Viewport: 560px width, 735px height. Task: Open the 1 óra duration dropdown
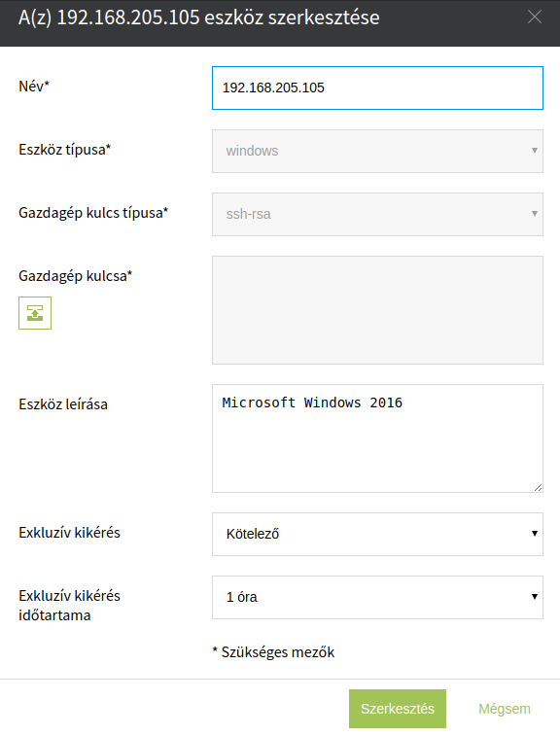[x=377, y=597]
